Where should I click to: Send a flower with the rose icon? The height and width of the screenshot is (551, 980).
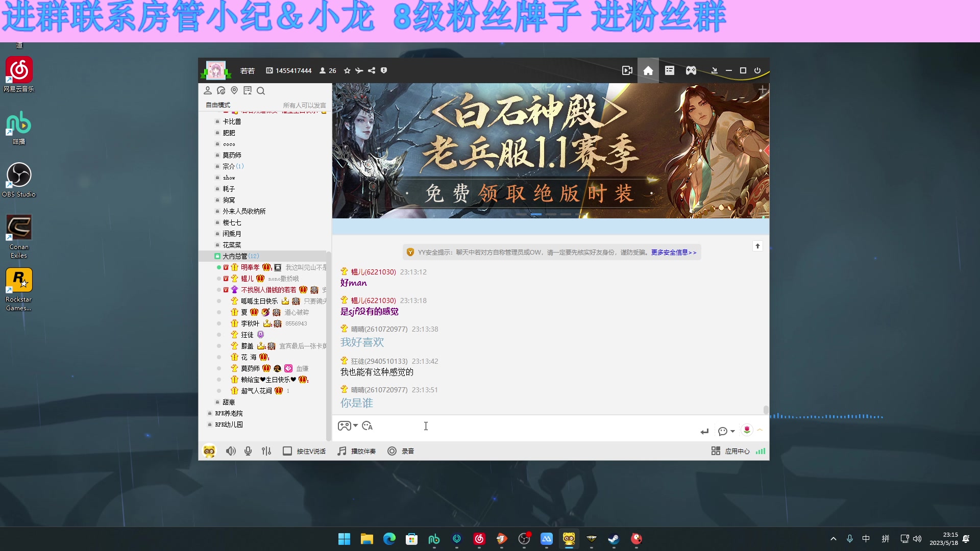point(747,430)
